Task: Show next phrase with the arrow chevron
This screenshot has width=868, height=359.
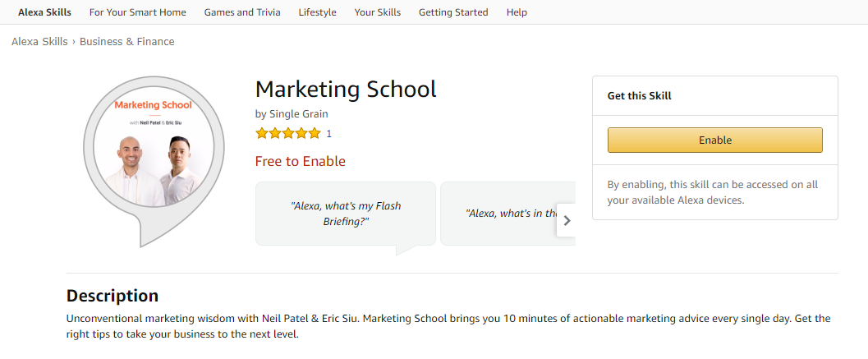Action: tap(567, 220)
